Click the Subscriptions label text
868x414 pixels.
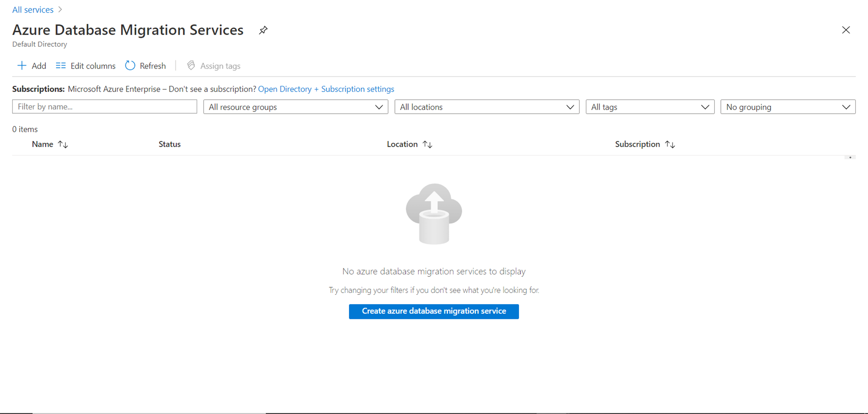click(x=38, y=89)
